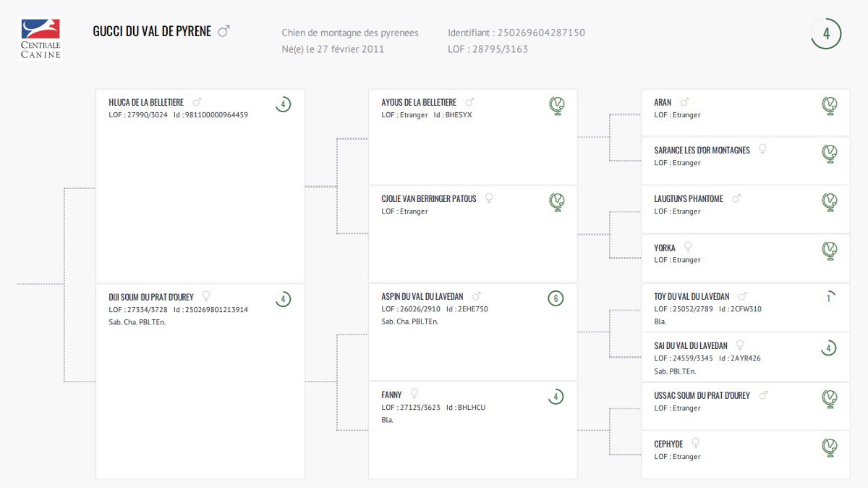This screenshot has width=868, height=488.
Task: Click globe icon on LAUGTUN'S PHANTOME card
Action: 830,202
